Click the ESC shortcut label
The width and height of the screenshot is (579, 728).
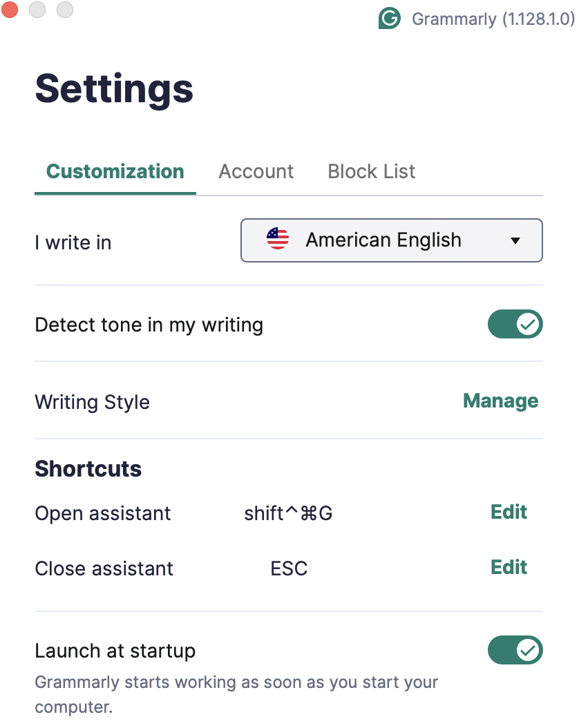(289, 568)
